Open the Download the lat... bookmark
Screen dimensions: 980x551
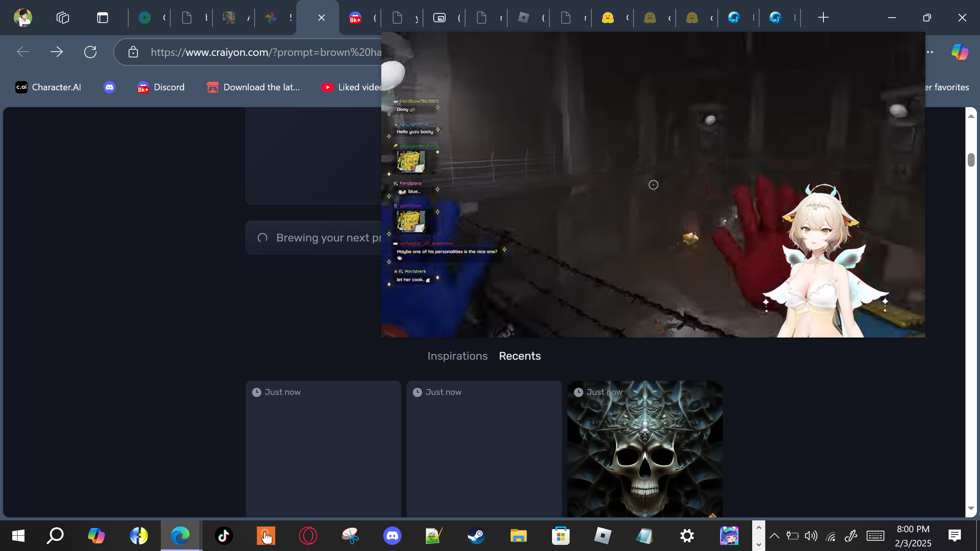pyautogui.click(x=253, y=87)
